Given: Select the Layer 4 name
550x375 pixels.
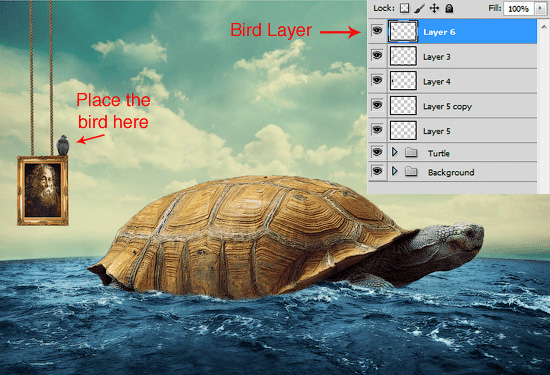Looking at the screenshot, I should (437, 82).
